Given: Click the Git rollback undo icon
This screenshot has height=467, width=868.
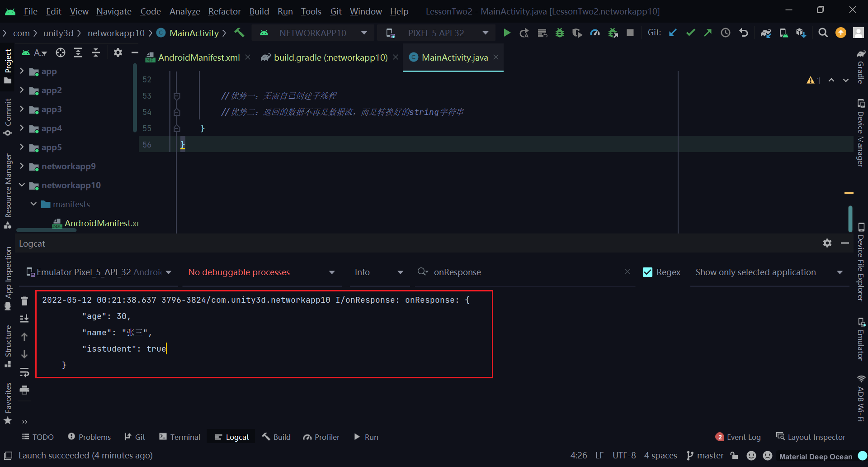Looking at the screenshot, I should [743, 33].
